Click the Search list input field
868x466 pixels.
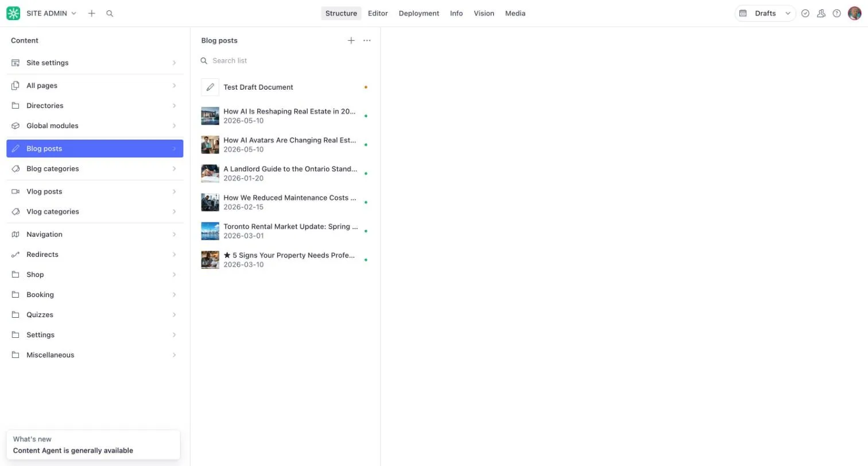[x=285, y=60]
